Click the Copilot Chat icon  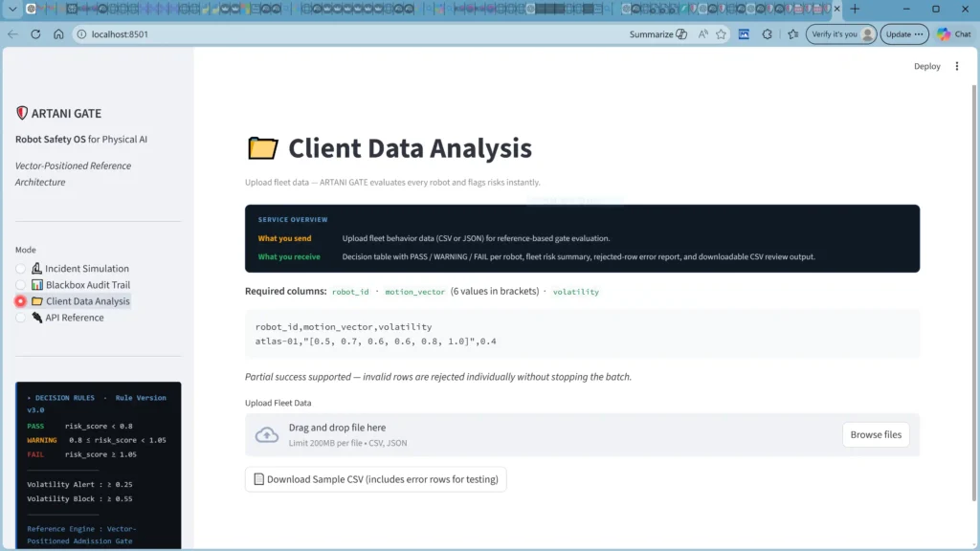pyautogui.click(x=954, y=34)
